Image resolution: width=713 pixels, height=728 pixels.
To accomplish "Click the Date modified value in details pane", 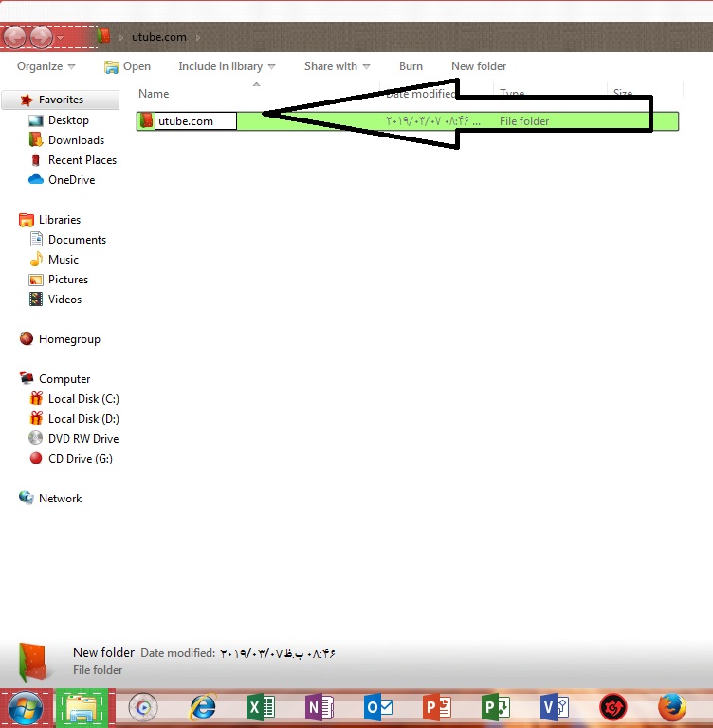I will [277, 653].
